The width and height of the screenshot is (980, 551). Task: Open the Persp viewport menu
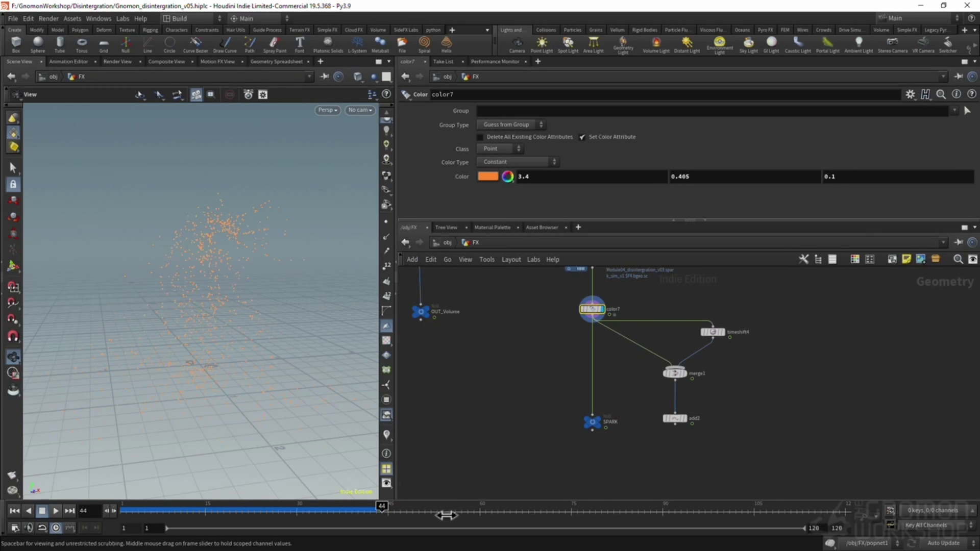click(x=327, y=110)
